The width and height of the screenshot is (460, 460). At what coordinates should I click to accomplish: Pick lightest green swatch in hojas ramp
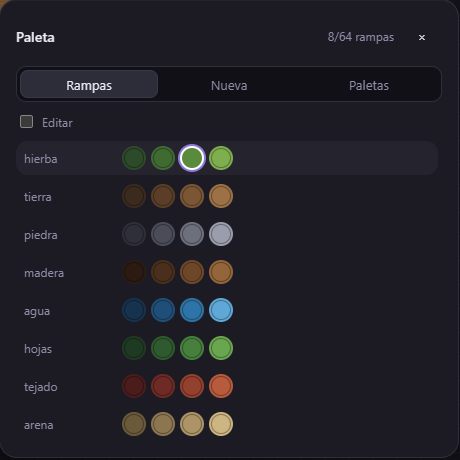pos(221,348)
